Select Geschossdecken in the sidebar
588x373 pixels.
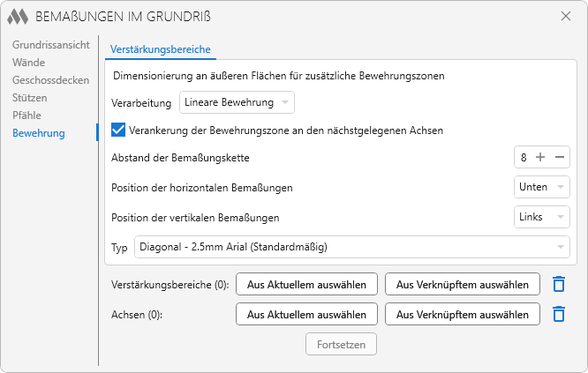click(50, 80)
